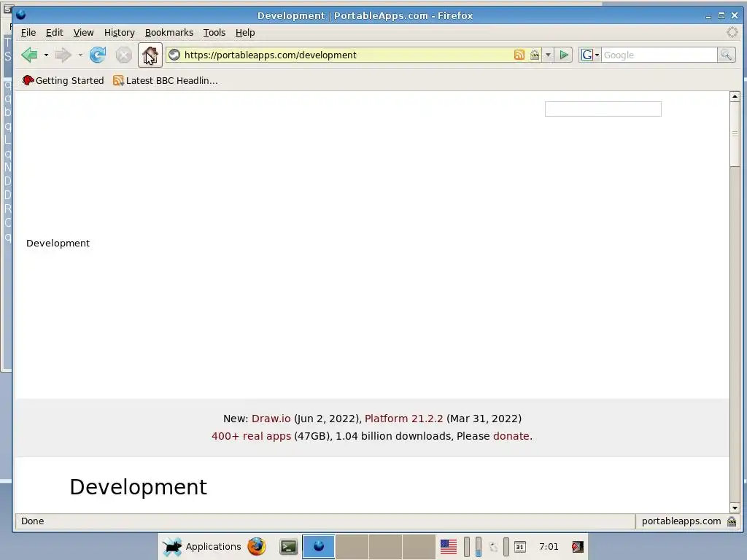This screenshot has width=747, height=560.
Task: Open the Tools menu
Action: point(214,32)
